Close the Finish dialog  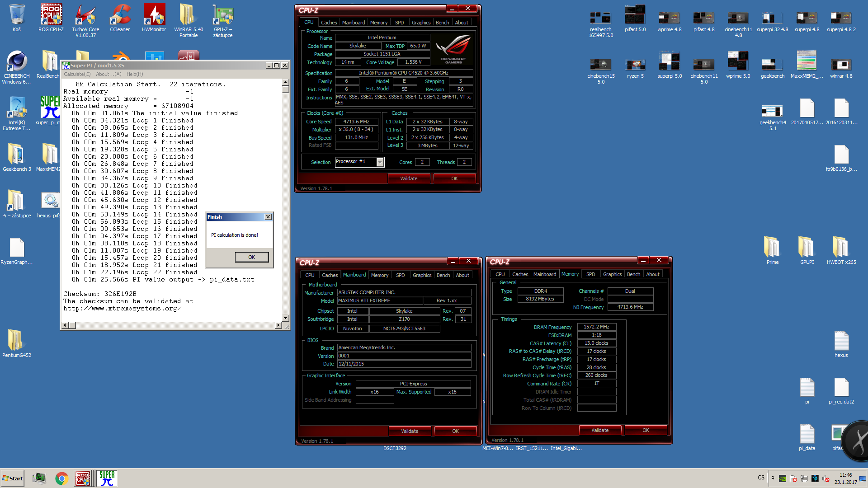[x=268, y=217]
